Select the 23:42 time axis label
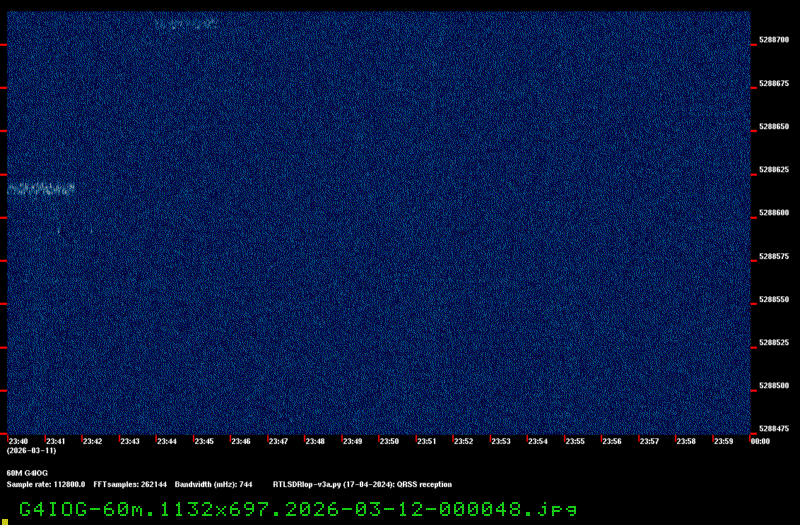Viewport: 800px width, 525px height. pyautogui.click(x=92, y=441)
